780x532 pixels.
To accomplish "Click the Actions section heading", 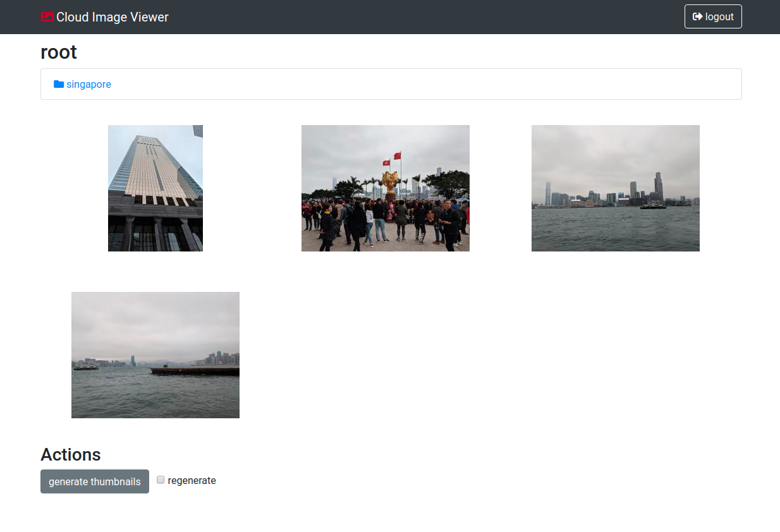I will [70, 454].
